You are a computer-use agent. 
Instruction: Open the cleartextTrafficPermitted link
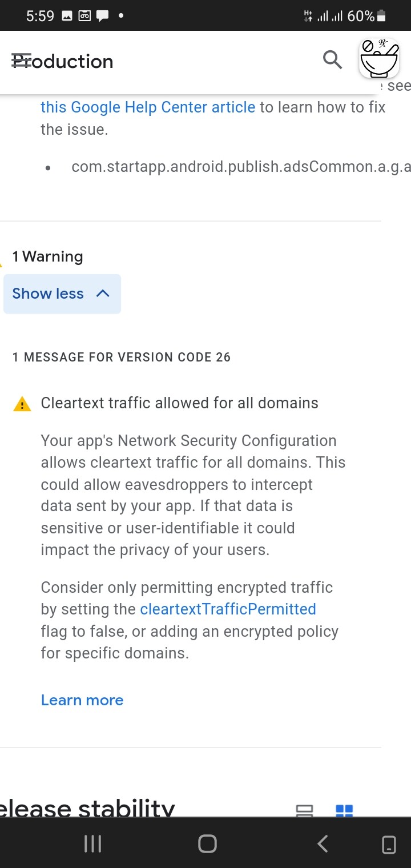pos(228,609)
